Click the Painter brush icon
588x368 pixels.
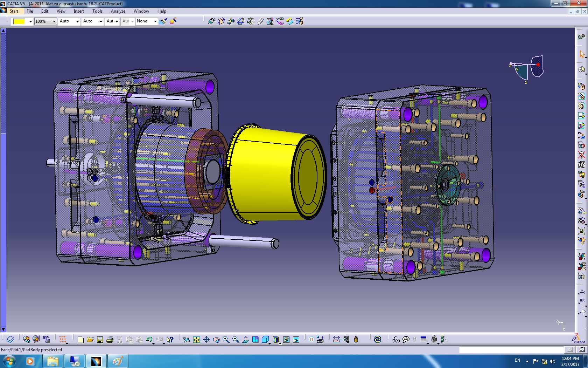click(163, 21)
